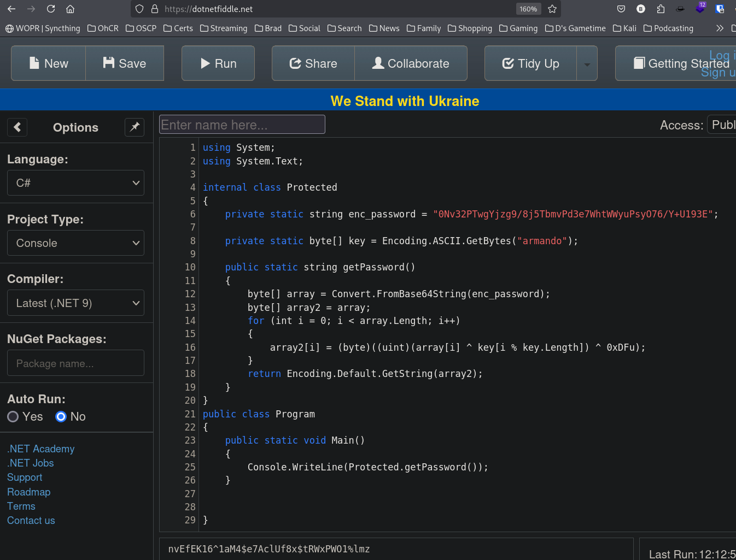The image size is (736, 560).
Task: Open Terms link
Action: (x=21, y=506)
